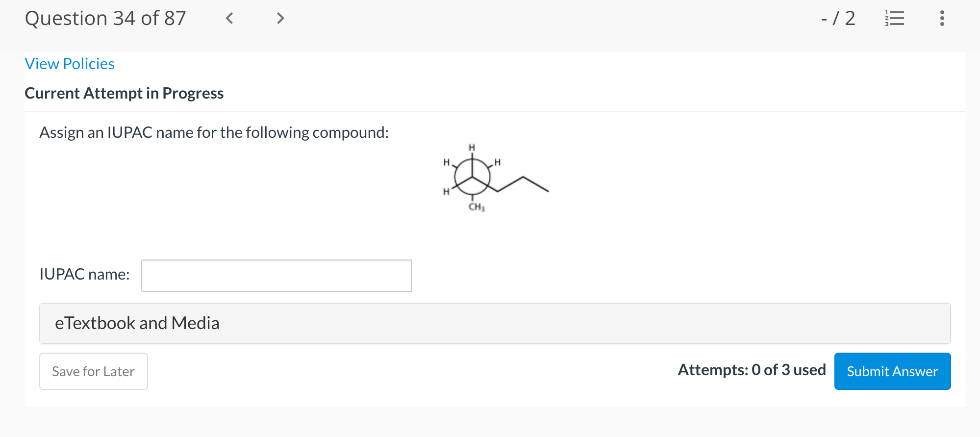Open the View Policies link
Image resolution: width=980 pixels, height=437 pixels.
coord(70,64)
